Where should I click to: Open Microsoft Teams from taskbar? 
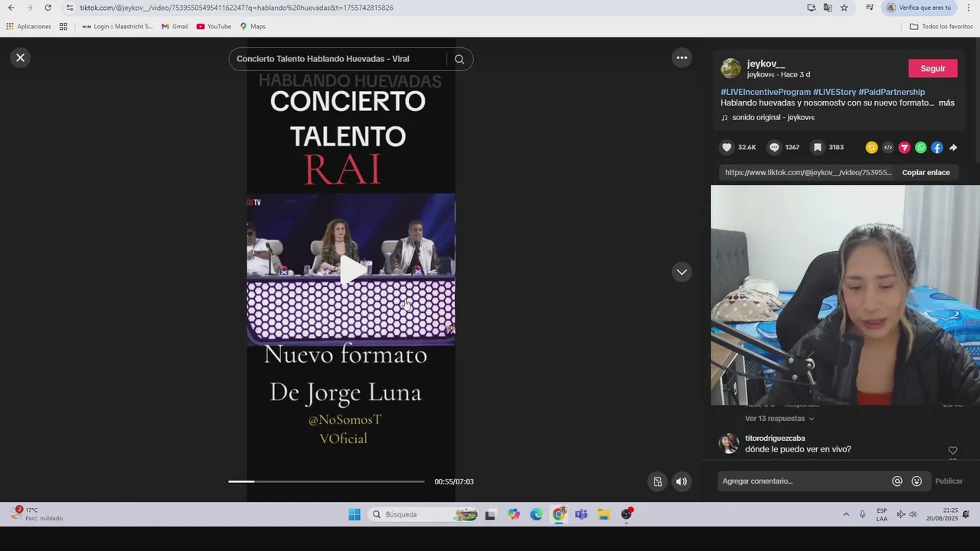[581, 514]
